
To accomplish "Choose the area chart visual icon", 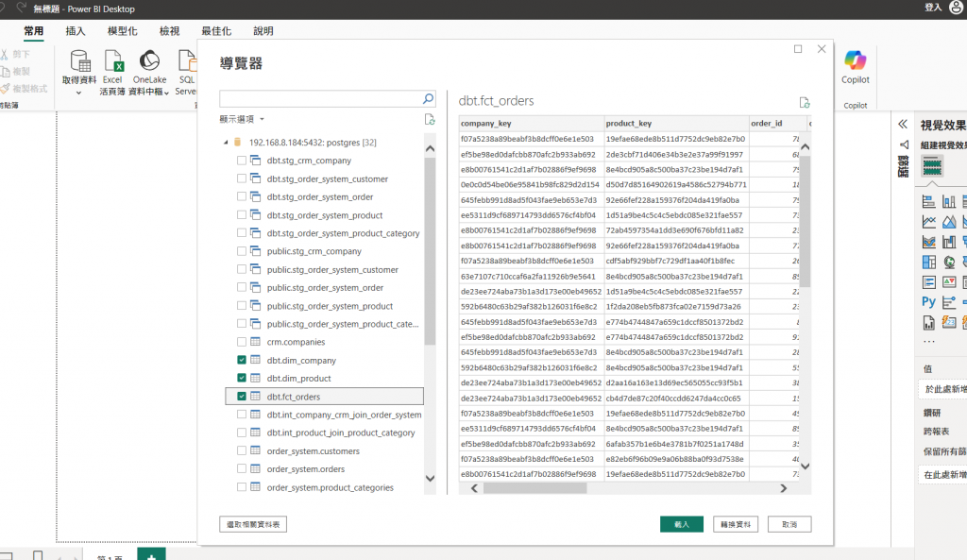I will (949, 221).
